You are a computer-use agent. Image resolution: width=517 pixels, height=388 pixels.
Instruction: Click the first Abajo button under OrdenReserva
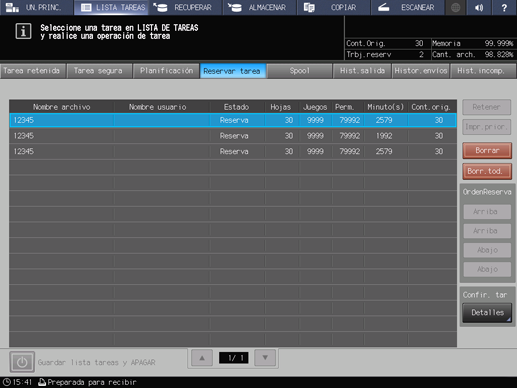(x=487, y=250)
